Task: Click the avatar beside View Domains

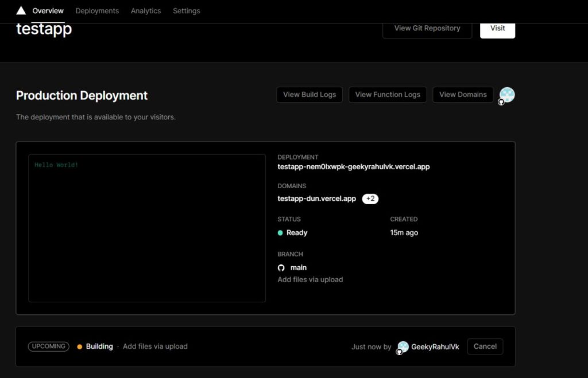Action: tap(506, 95)
